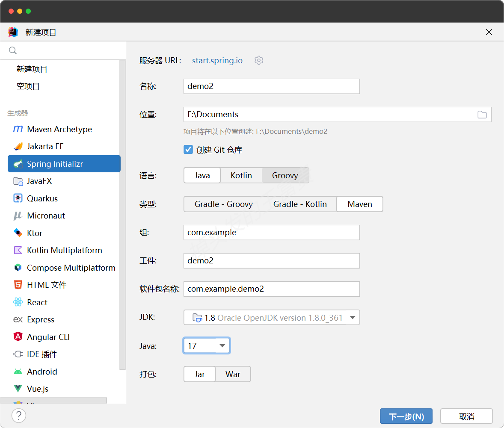This screenshot has height=428, width=504.
Task: Click the artifact field demo2
Action: pos(272,260)
